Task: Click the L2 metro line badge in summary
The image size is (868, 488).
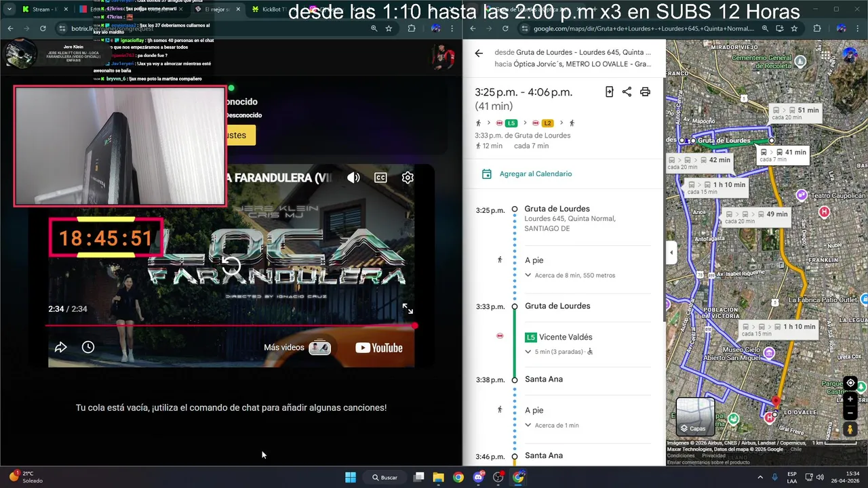Action: (x=547, y=123)
